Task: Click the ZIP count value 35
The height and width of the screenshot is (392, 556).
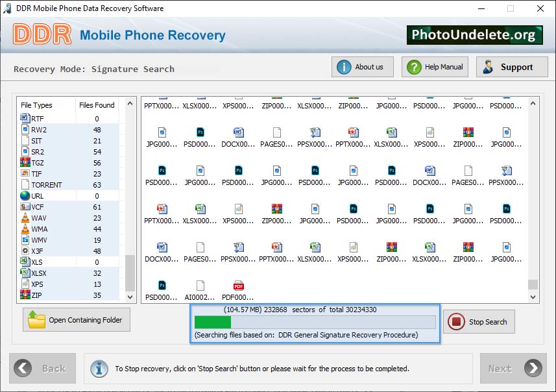Action: click(x=97, y=295)
